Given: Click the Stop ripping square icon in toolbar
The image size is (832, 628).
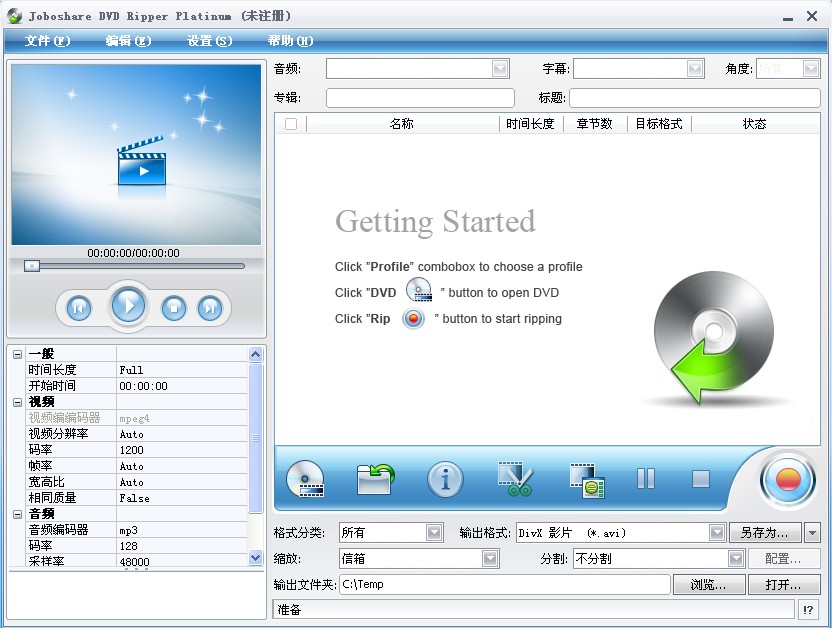Looking at the screenshot, I should click(x=700, y=478).
